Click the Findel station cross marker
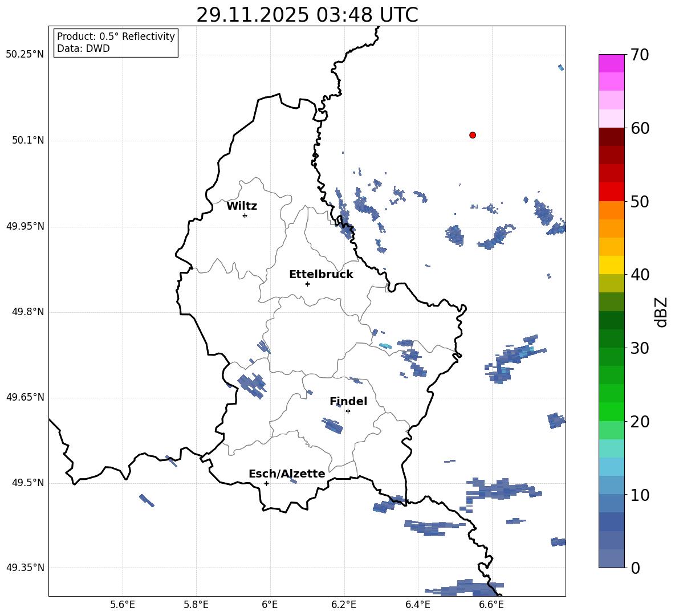Viewport: 675px width, 616px height. (x=348, y=411)
